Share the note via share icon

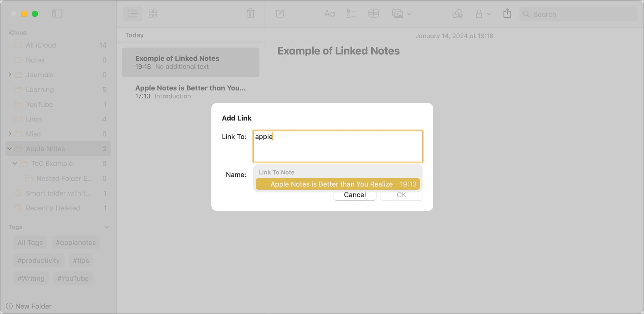(x=507, y=14)
